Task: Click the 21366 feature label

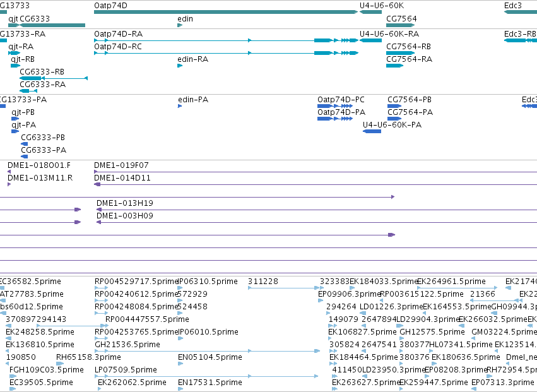Action: pos(483,294)
